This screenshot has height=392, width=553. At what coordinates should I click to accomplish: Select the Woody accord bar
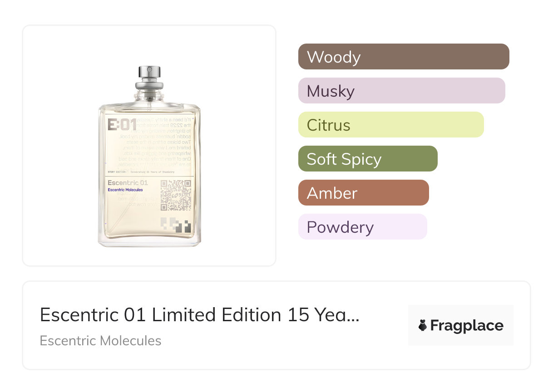(404, 57)
